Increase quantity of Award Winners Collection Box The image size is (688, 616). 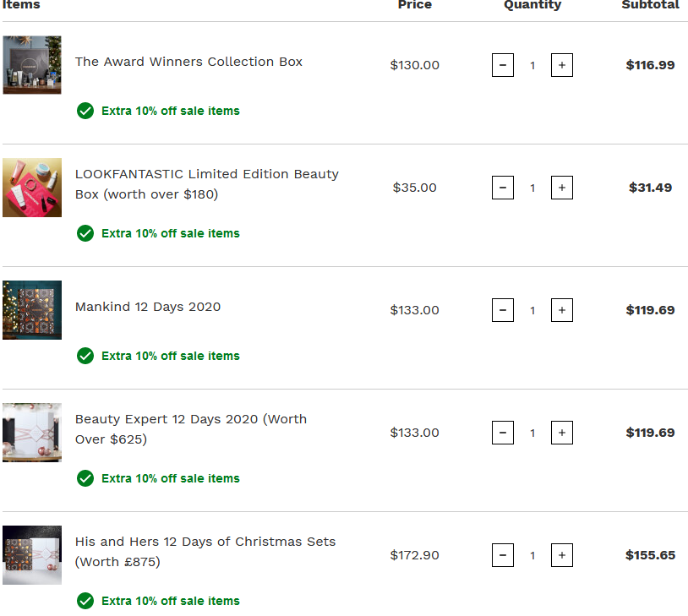click(562, 65)
